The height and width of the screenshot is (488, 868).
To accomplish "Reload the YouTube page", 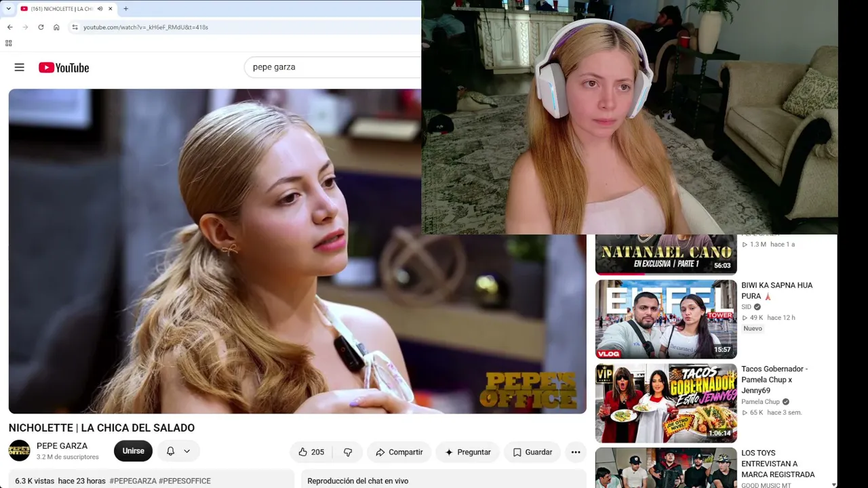I will [41, 27].
